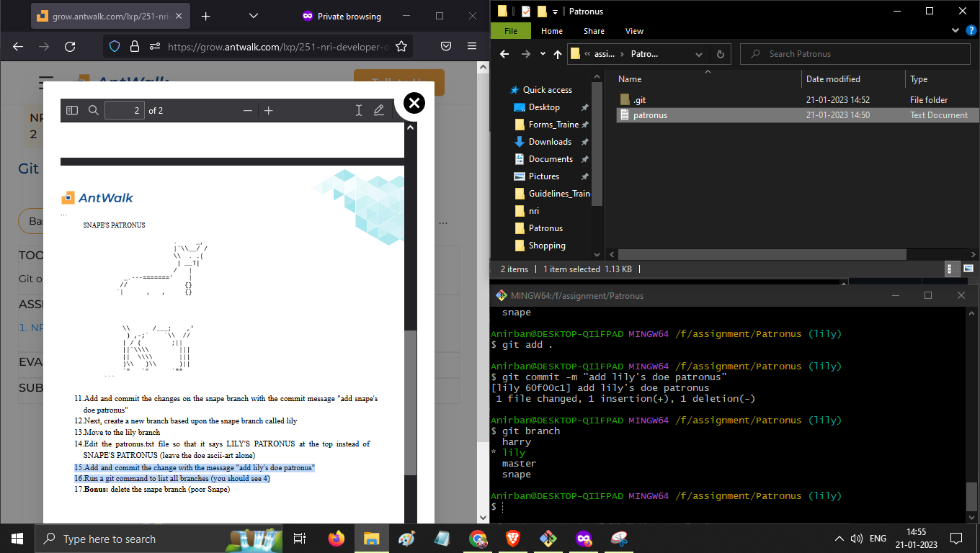Toggle the PDF thumbnail sidebar panel
Screen dimensions: 980x553
(x=71, y=110)
